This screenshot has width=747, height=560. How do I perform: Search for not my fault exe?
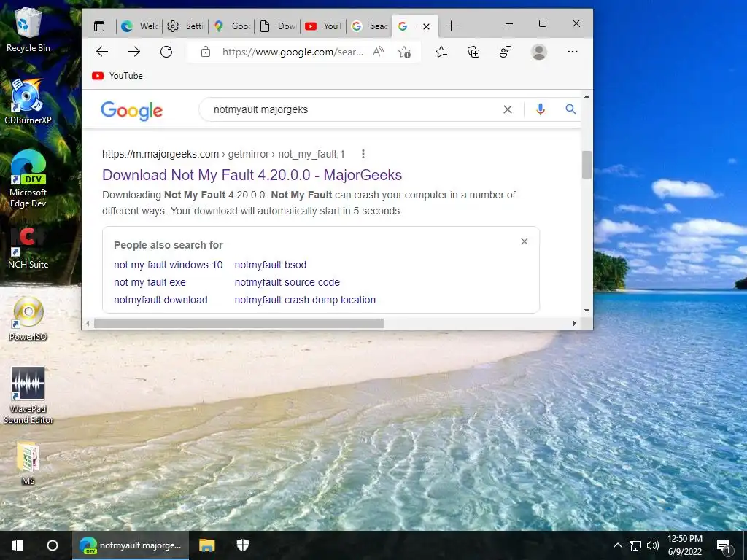coord(150,282)
